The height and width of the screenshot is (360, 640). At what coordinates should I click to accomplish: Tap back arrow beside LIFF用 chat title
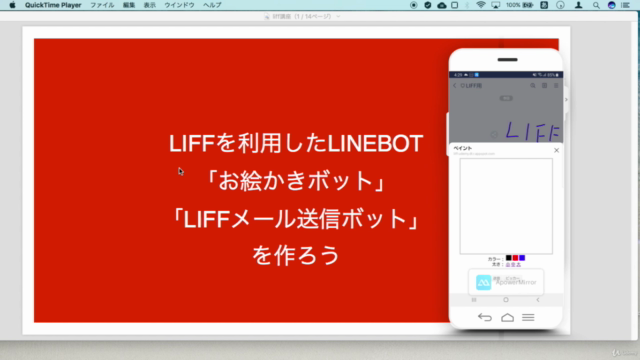click(455, 86)
